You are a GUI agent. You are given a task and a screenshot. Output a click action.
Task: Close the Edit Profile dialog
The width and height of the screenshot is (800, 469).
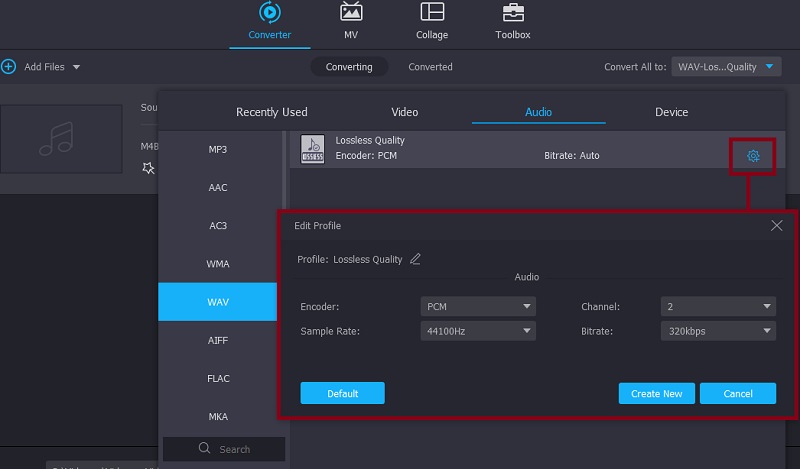coord(777,226)
